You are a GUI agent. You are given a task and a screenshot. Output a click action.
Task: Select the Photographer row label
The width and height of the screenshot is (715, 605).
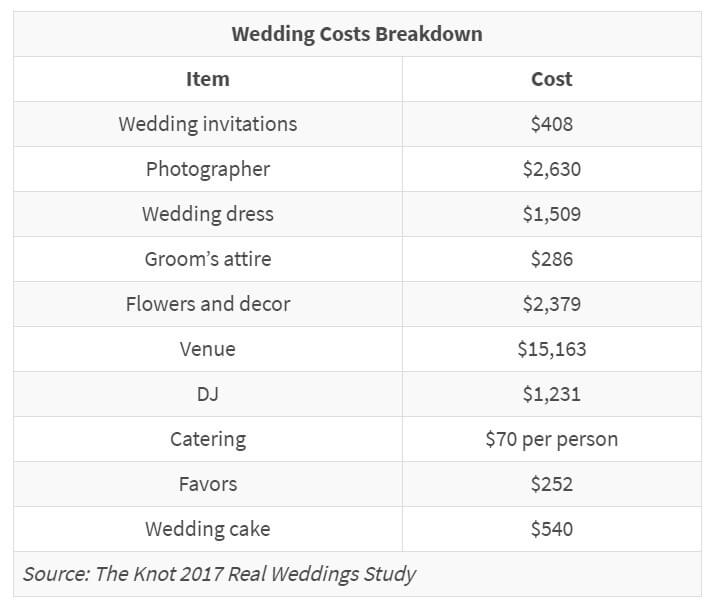(208, 169)
